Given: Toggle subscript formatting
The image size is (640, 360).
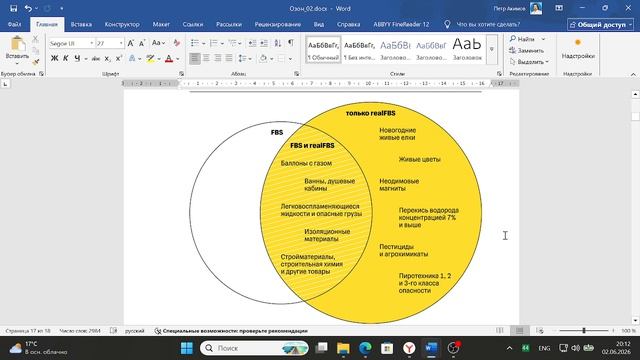Looking at the screenshot, I should [107, 59].
